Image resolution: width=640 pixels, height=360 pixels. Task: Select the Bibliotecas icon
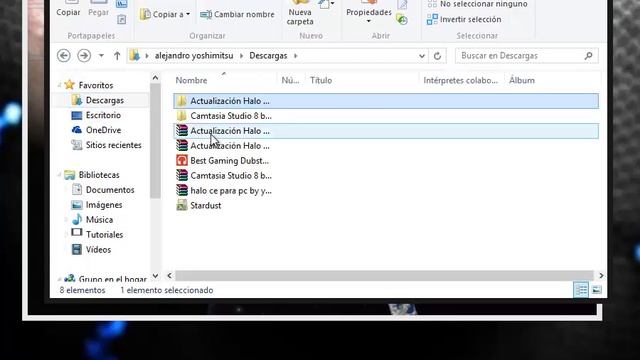click(70, 175)
